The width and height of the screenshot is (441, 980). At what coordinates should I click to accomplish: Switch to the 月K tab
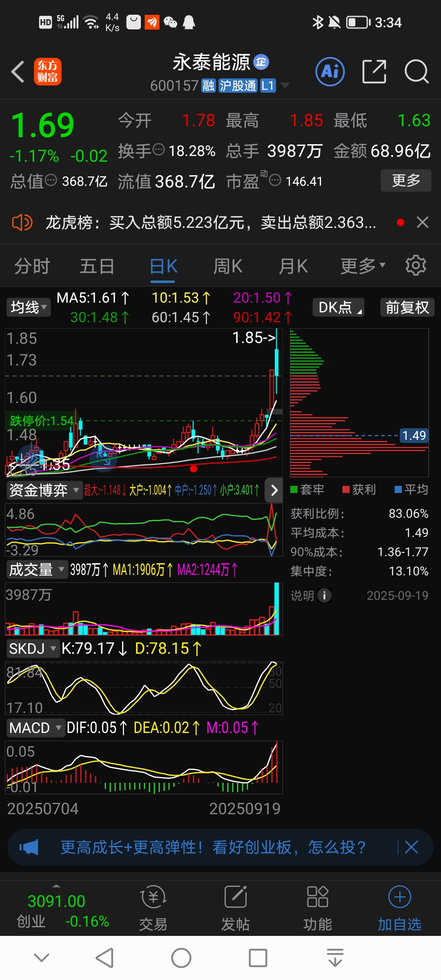coord(293,266)
